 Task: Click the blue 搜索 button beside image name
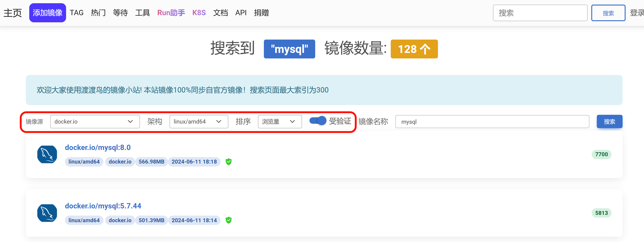609,122
